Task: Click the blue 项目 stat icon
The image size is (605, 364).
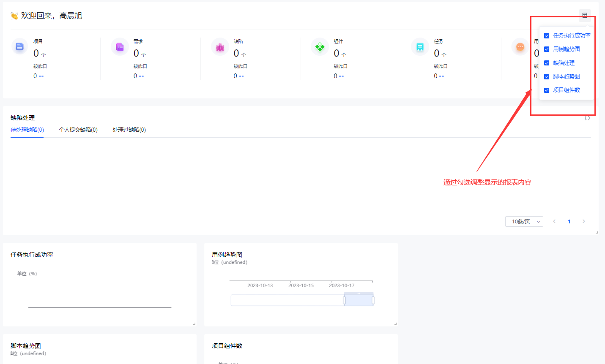Action: click(x=19, y=47)
